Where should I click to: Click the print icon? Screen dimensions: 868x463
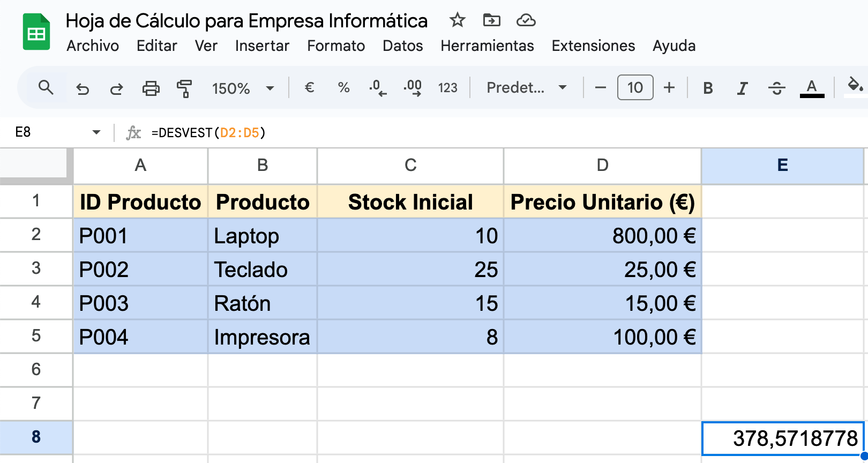[151, 88]
